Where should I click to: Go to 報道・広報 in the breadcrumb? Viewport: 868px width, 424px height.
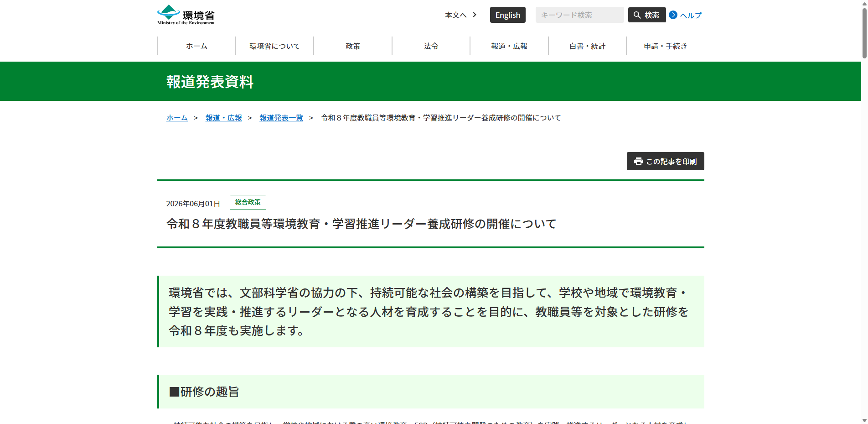click(x=223, y=118)
